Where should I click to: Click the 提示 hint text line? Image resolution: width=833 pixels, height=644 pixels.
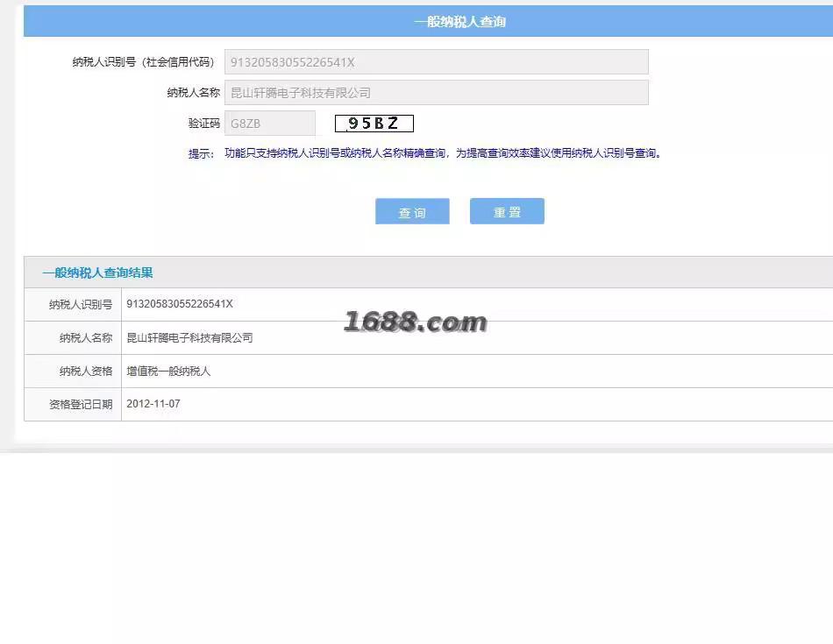(424, 153)
